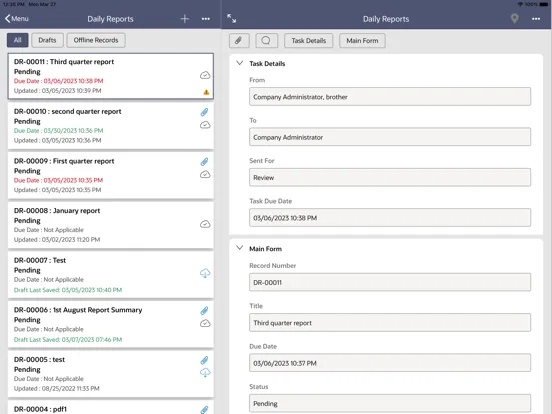Tap cloud download icon on DR-00005

205,372
